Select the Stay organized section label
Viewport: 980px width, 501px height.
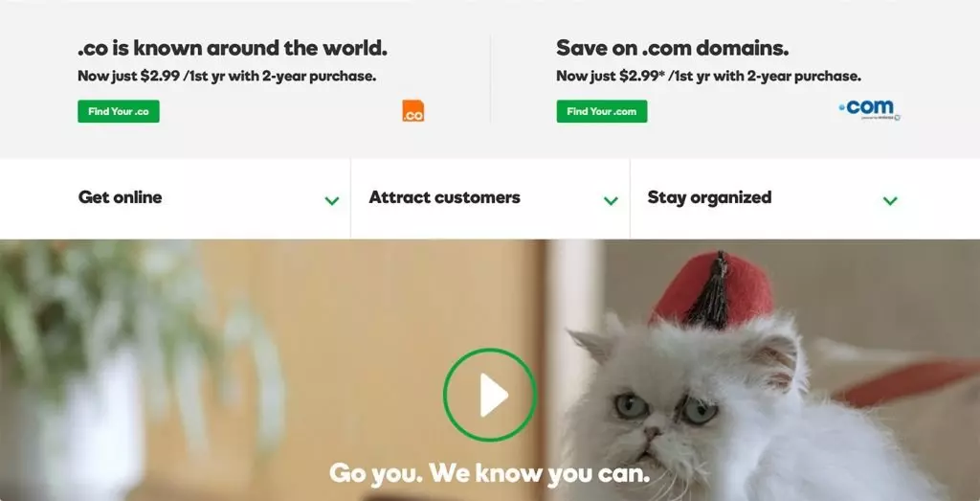709,197
